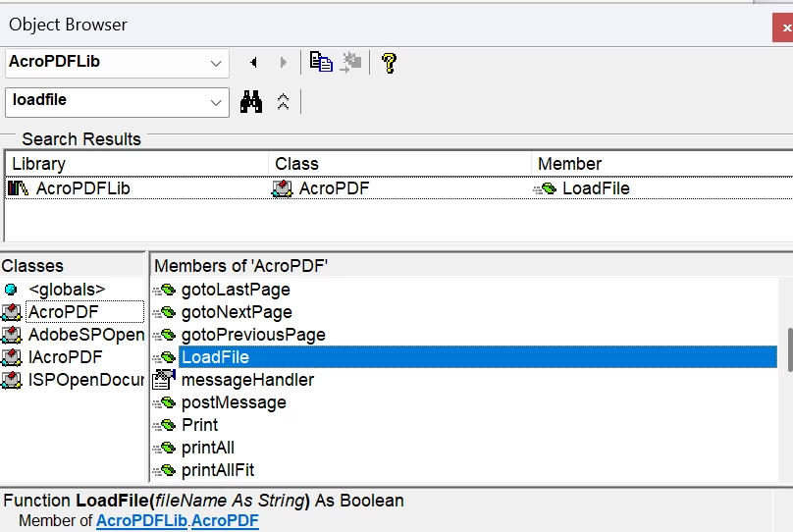Click method icon beside printAllFit
The height and width of the screenshot is (532, 793).
(x=164, y=471)
